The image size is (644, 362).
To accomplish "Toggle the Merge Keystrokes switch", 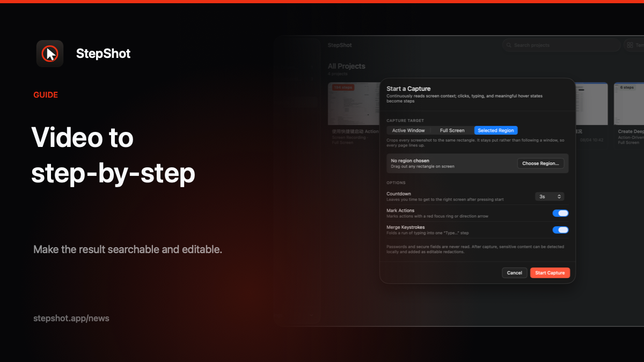I will (x=560, y=230).
